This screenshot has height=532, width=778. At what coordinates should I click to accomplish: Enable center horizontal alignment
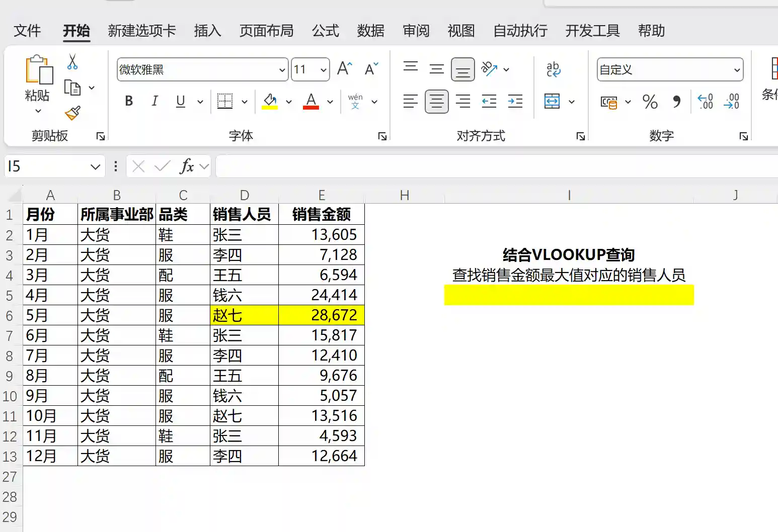pyautogui.click(x=436, y=102)
